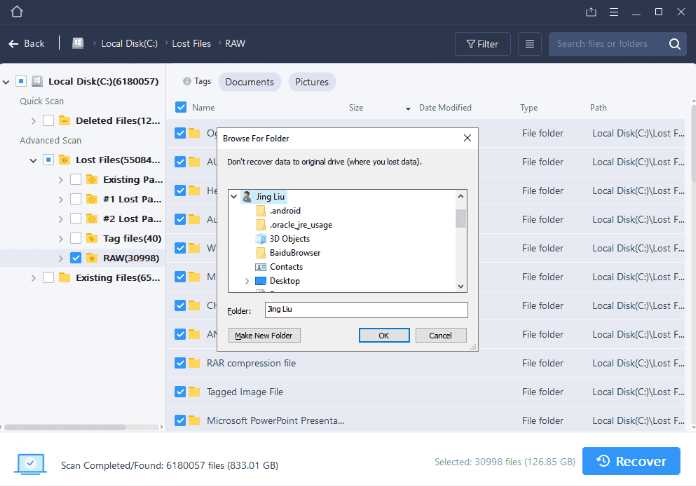Uncheck the RAR compression file row
Viewport: 696px width, 486px height.
pyautogui.click(x=180, y=363)
